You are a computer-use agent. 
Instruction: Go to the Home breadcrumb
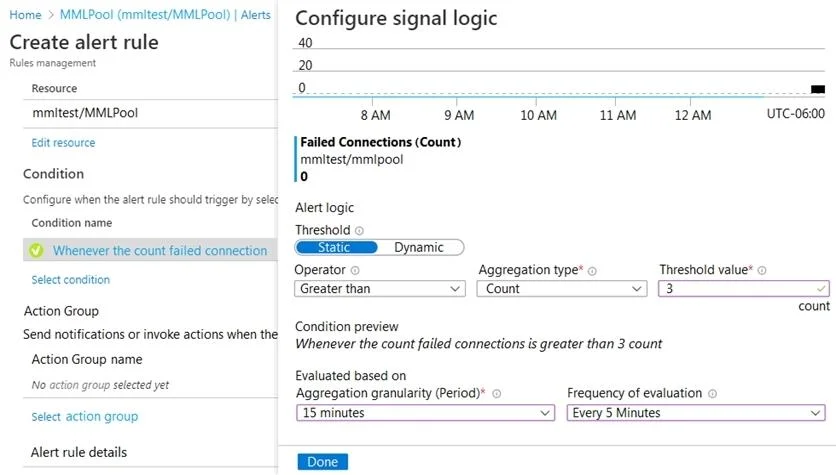click(x=25, y=15)
